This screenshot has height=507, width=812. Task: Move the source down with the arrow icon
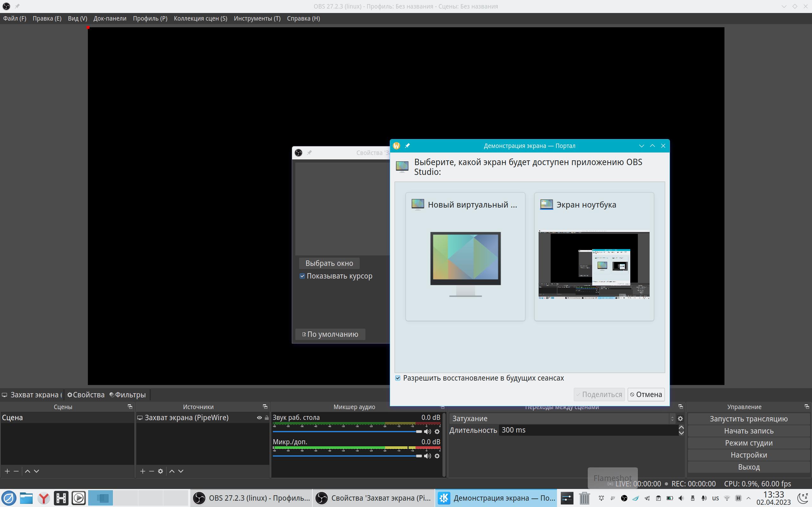pyautogui.click(x=181, y=471)
